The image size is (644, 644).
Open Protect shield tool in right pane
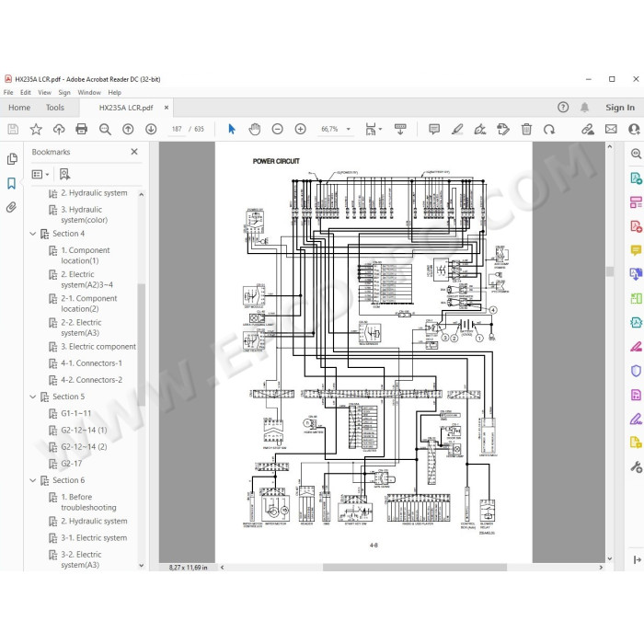636,371
